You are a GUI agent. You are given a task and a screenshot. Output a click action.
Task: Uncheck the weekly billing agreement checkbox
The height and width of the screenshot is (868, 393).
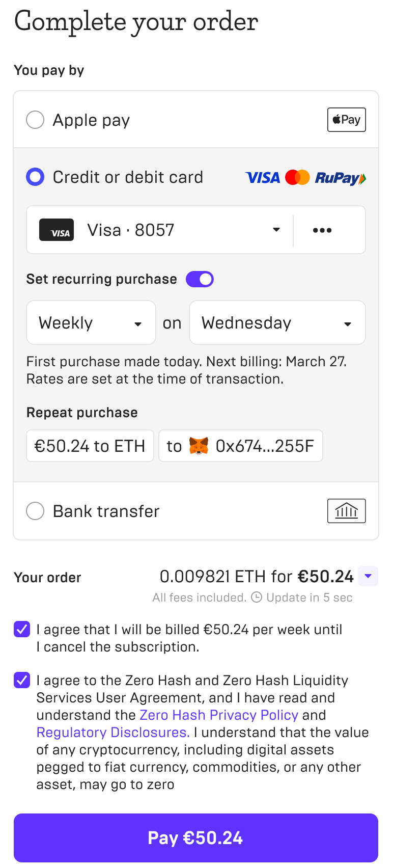pyautogui.click(x=22, y=630)
